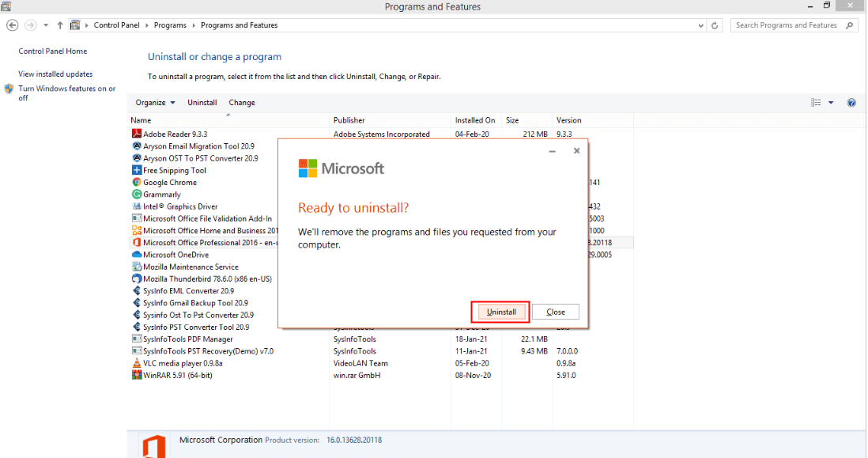Sort by the Installed On column header
Screen dimensions: 868x458
(x=476, y=120)
